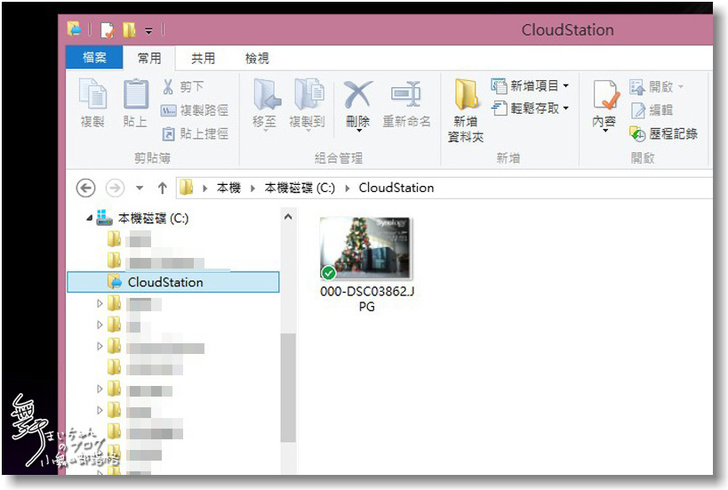Click arrow after 本機磁碟 (C:) in address bar
728x490 pixels.
pos(346,188)
